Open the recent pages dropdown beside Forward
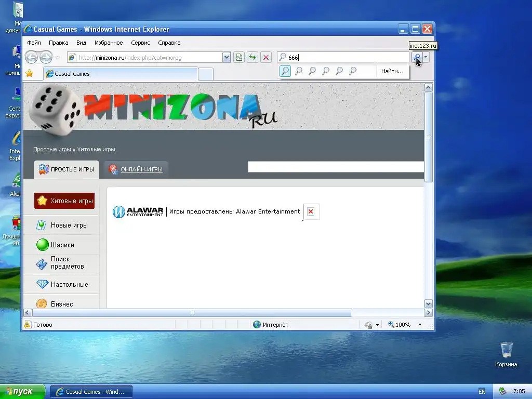The height and width of the screenshot is (399, 532). [58, 57]
